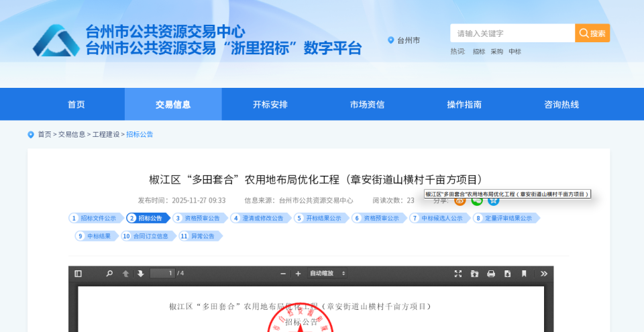
Task: Focus the 请输入关键字 search field
Action: 513,34
